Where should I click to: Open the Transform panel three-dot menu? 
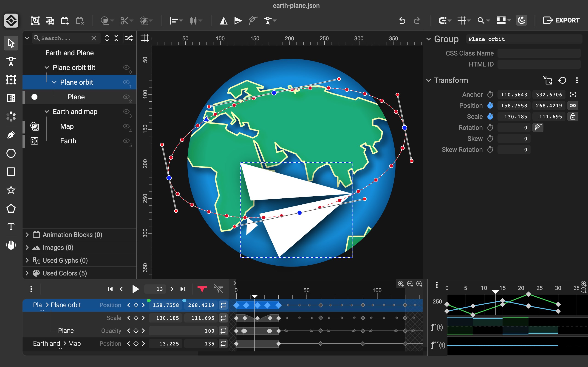(x=577, y=80)
